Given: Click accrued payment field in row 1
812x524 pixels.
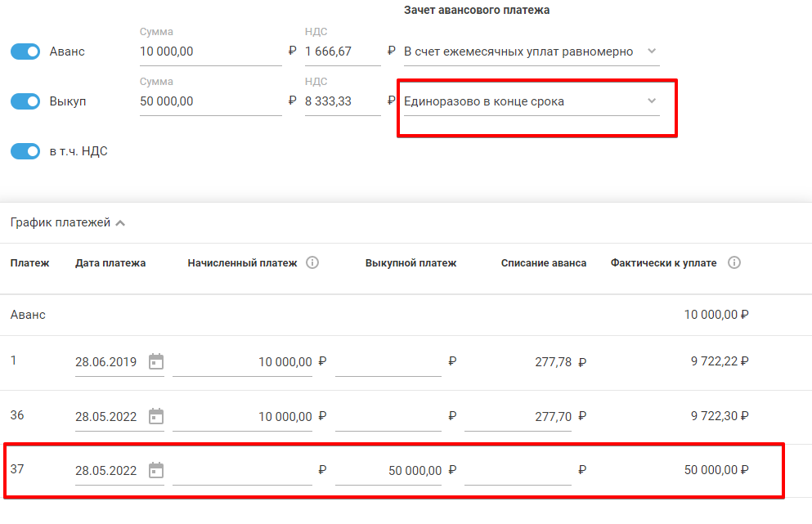Looking at the screenshot, I should (x=243, y=361).
